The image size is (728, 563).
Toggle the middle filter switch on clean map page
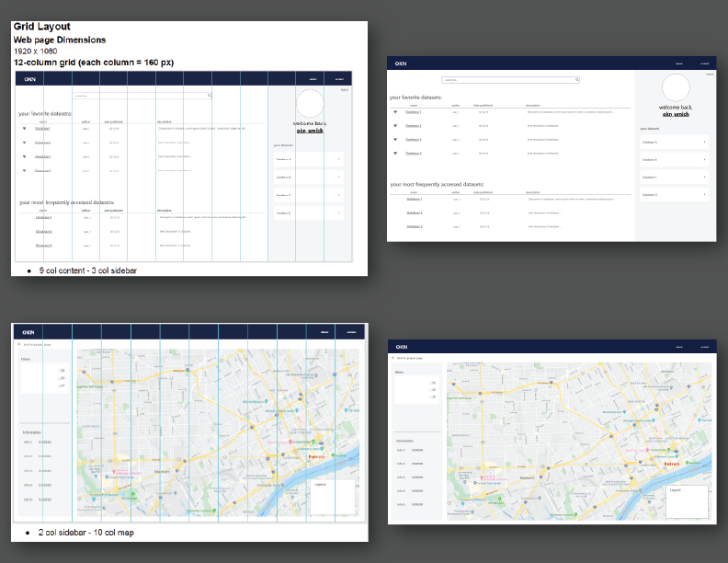[x=433, y=390]
